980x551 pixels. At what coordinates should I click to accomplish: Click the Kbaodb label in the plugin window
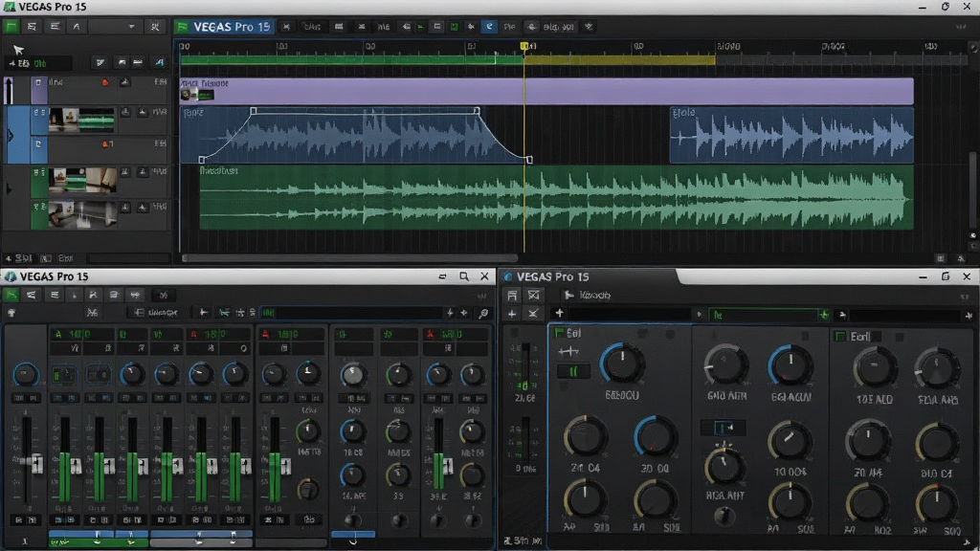594,295
